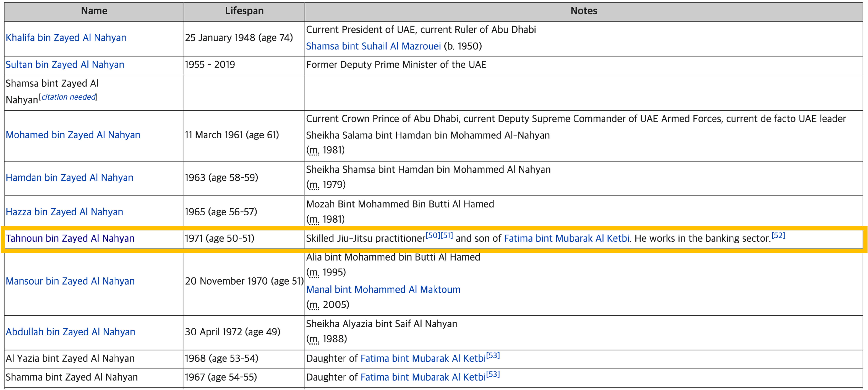Image resolution: width=868 pixels, height=390 pixels.
Task: Click footnote reference 51
Action: click(x=447, y=235)
